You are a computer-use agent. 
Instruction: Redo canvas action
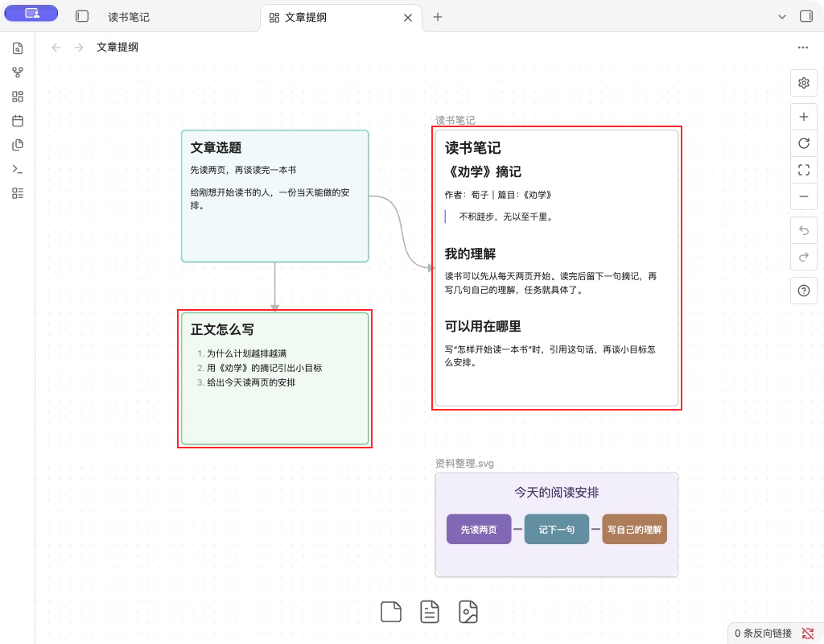tap(804, 257)
